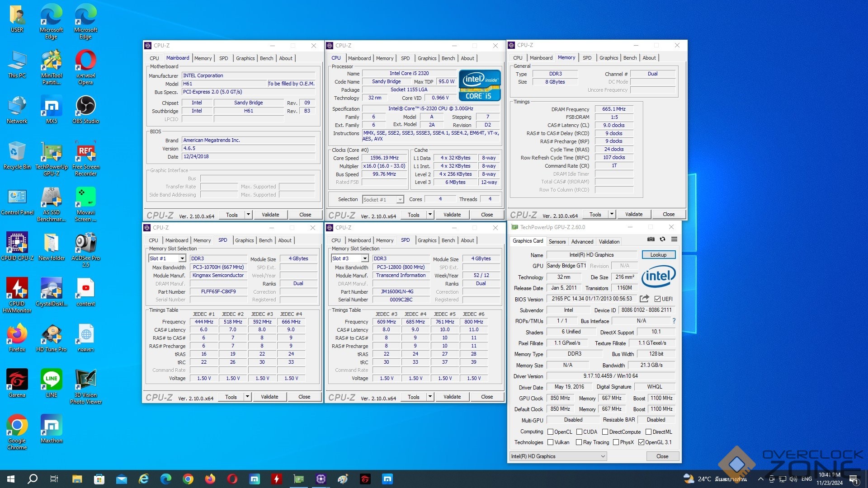Click the Bus Interface question mark icon
Viewport: 868px width, 488px height.
click(674, 321)
